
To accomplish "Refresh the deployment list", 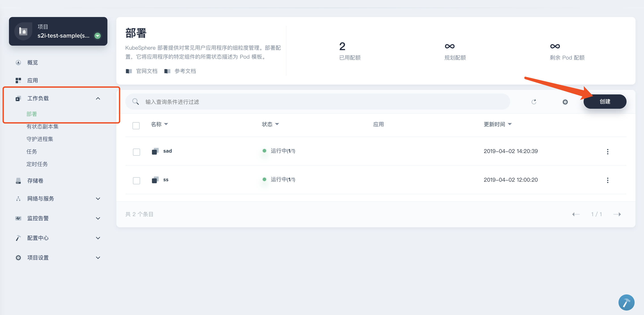I will pyautogui.click(x=534, y=102).
